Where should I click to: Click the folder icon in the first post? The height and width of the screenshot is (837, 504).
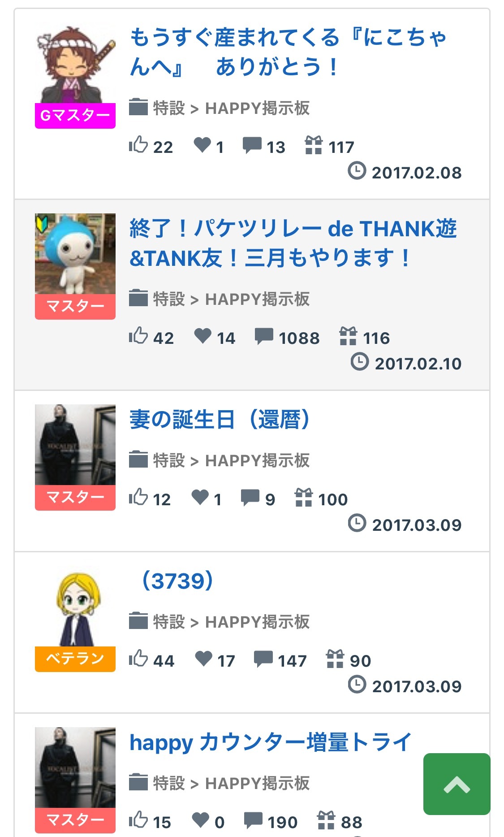pyautogui.click(x=138, y=107)
